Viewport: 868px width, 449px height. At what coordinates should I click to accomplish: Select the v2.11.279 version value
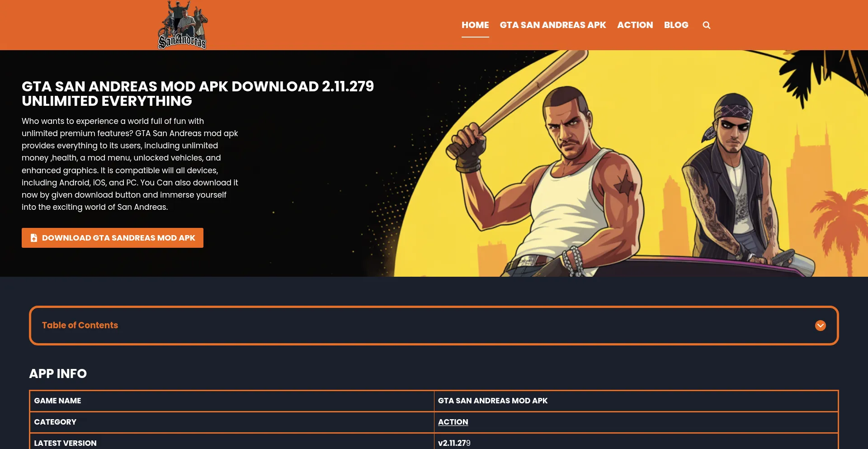[x=454, y=443]
